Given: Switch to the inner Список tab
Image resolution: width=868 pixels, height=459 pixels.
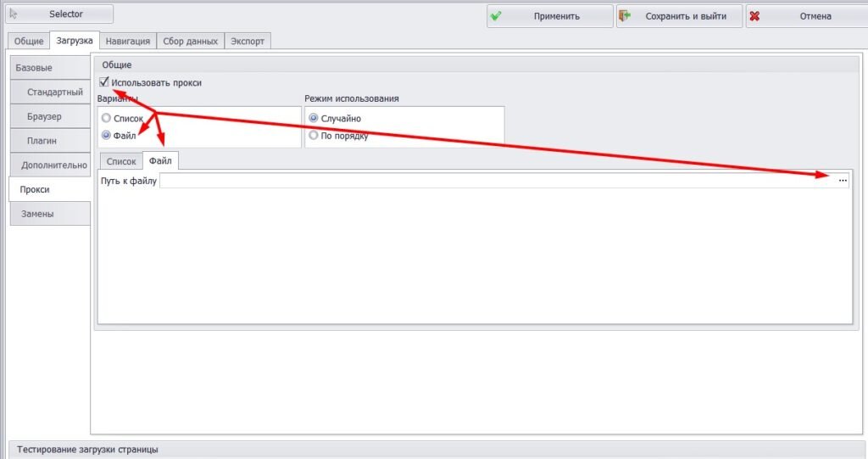Looking at the screenshot, I should [x=121, y=161].
